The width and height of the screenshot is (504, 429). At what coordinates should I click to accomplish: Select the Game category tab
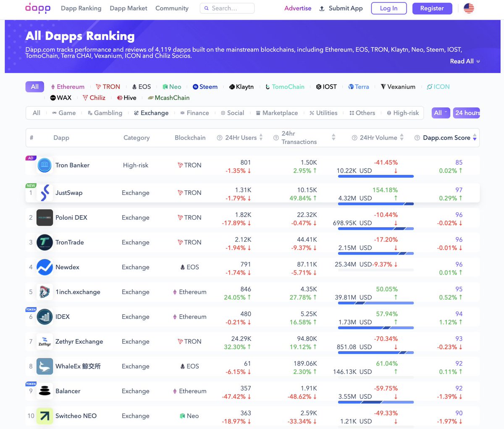click(x=64, y=113)
